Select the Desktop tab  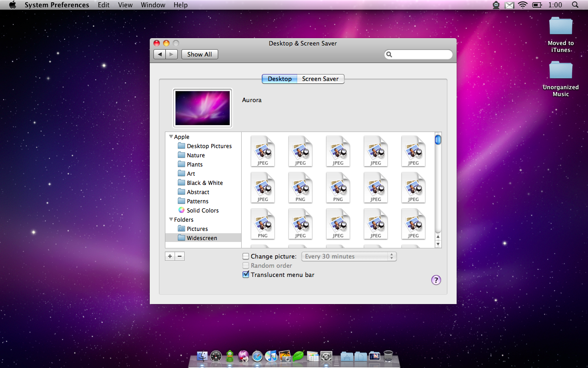pos(280,79)
